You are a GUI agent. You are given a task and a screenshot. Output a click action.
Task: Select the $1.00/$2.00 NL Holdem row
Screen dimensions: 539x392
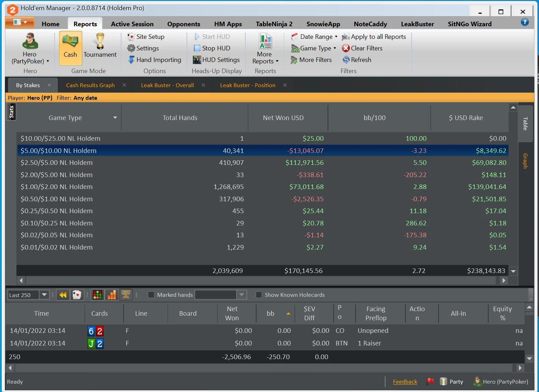point(262,187)
